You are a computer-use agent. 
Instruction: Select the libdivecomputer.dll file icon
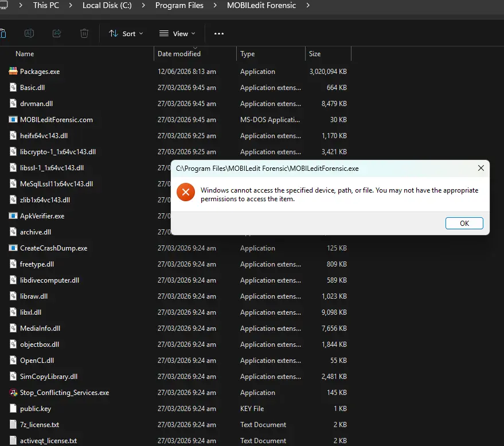(13, 280)
